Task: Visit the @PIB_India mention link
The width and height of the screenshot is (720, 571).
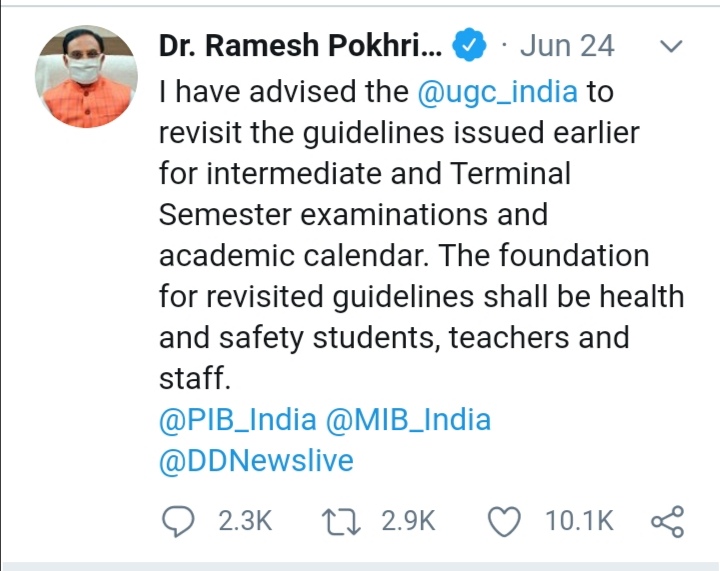Action: tap(238, 419)
